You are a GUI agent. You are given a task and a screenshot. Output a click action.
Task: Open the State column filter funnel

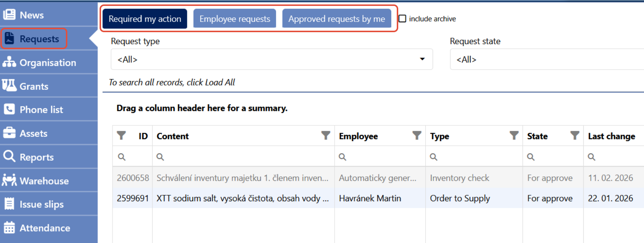click(575, 136)
